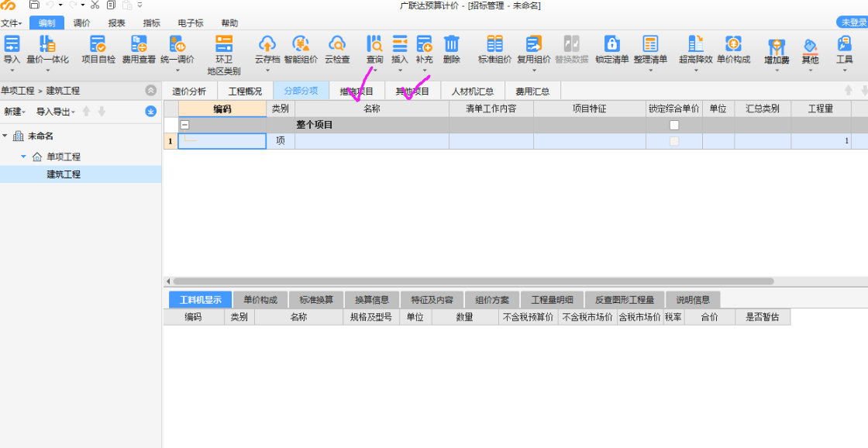Click the horizontal scrollbar of the grid
Image resolution: width=868 pixels, height=448 pixels.
coord(474,281)
